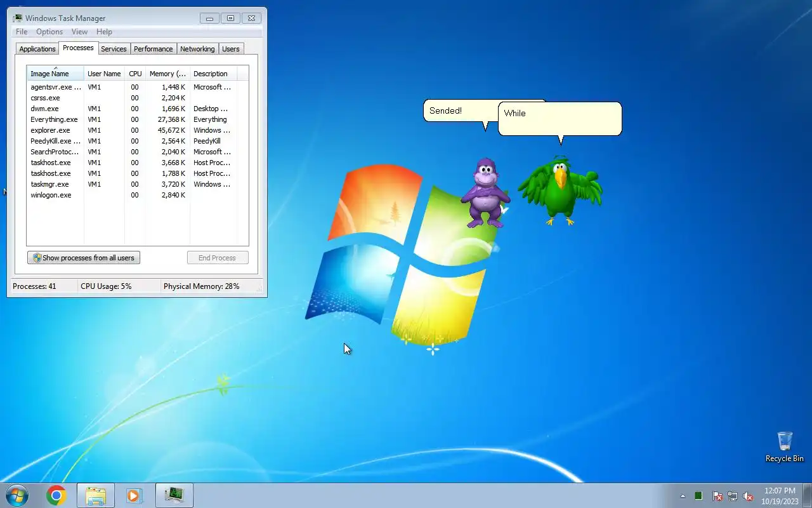The image size is (812, 508).
Task: Open the Help menu
Action: click(x=104, y=32)
